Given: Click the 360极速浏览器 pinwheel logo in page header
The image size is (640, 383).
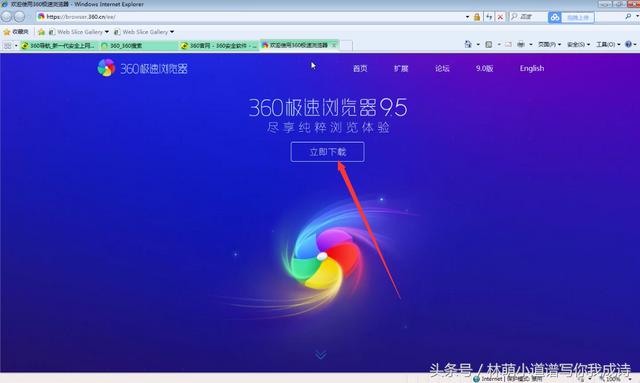Looking at the screenshot, I should tap(106, 68).
